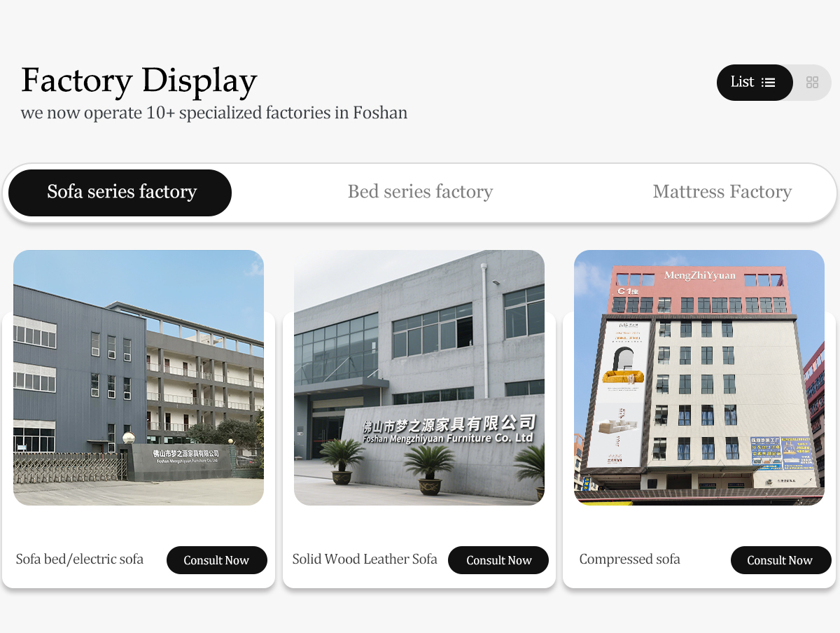
Task: Select the Sofa series factory tab
Action: [120, 193]
